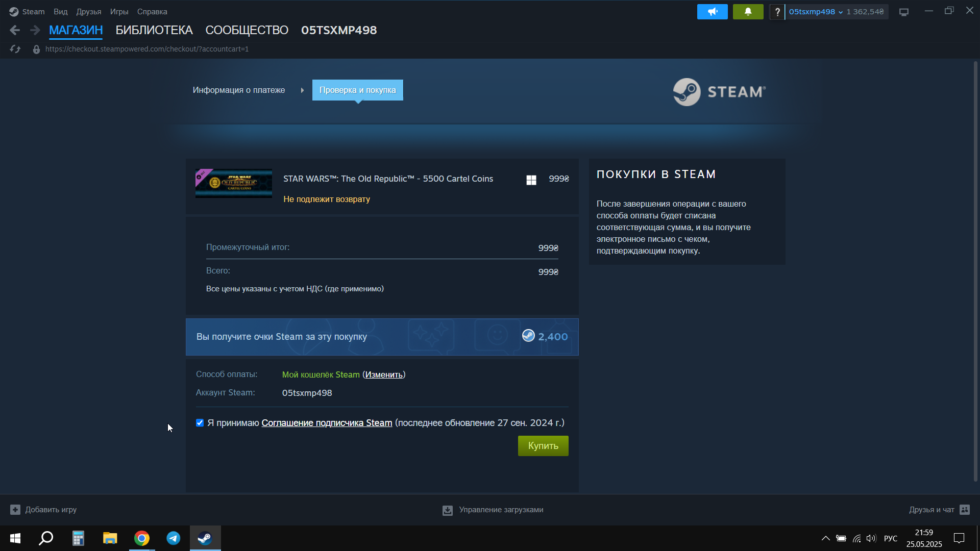The image size is (980, 551).
Task: Open the notifications bell icon
Action: [x=748, y=12]
